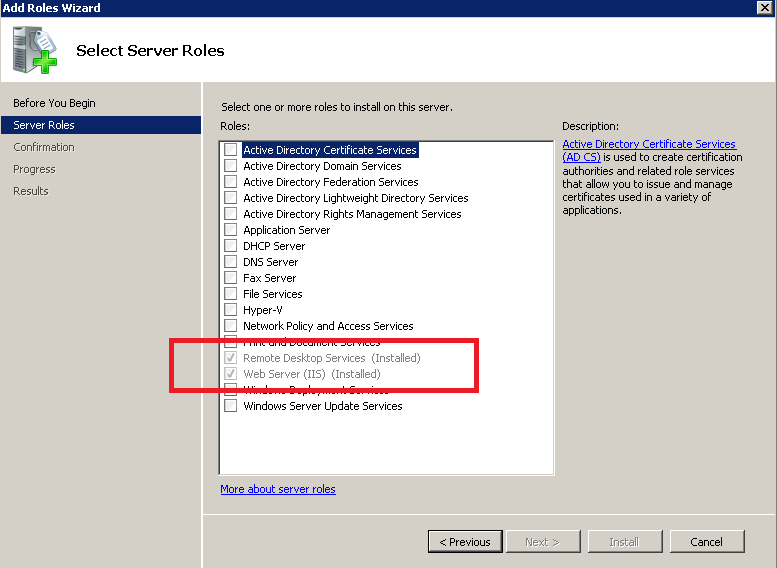This screenshot has width=777, height=568.
Task: Tick Windows Server Update Services checkbox
Action: tap(230, 406)
